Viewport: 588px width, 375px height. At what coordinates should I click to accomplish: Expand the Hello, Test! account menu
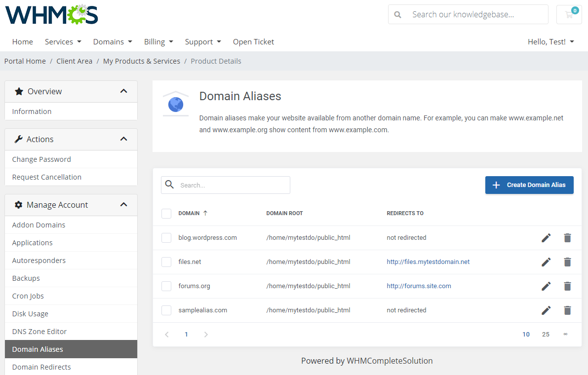pyautogui.click(x=550, y=41)
